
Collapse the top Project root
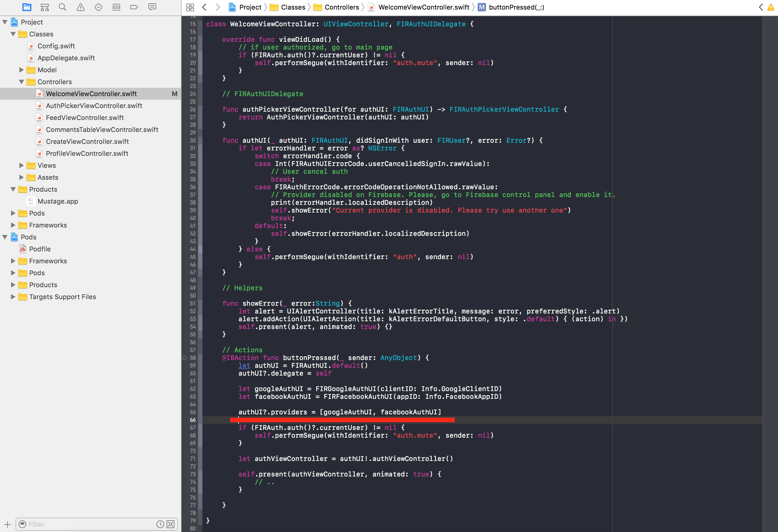(x=5, y=22)
